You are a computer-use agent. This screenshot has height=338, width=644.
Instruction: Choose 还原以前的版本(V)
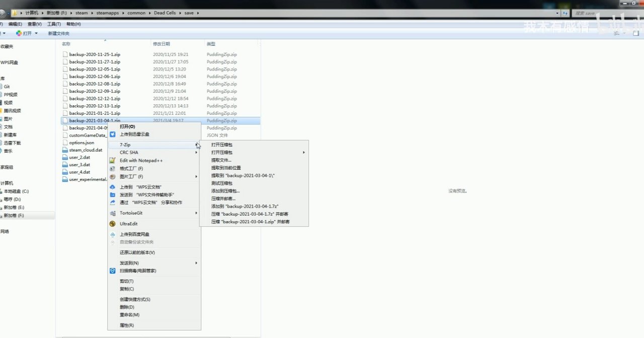point(154,252)
